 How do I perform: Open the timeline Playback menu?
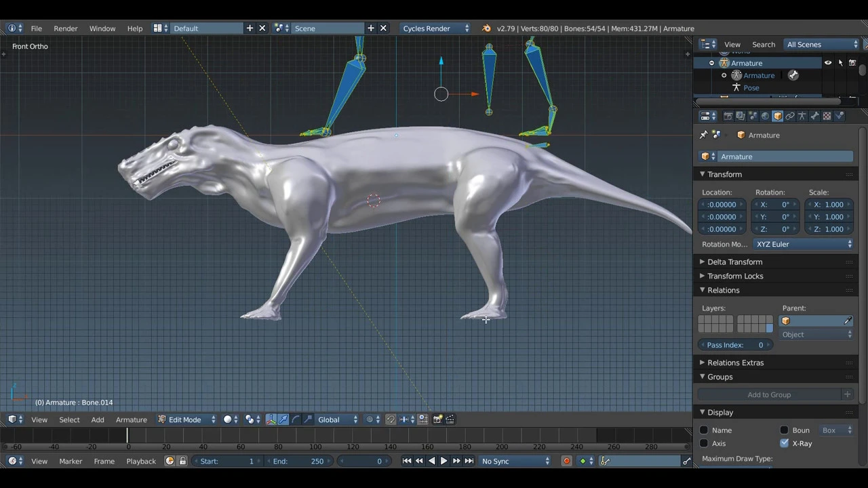pos(141,462)
